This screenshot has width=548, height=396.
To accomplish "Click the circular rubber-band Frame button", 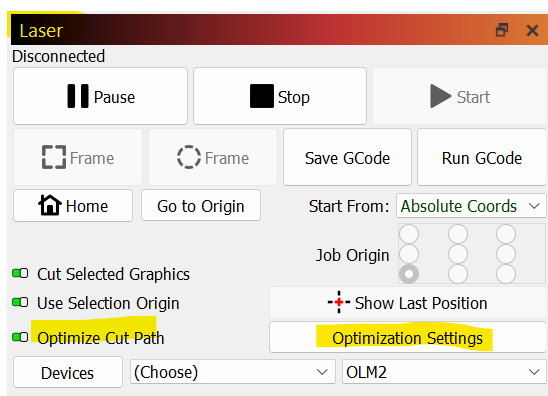I will click(213, 157).
